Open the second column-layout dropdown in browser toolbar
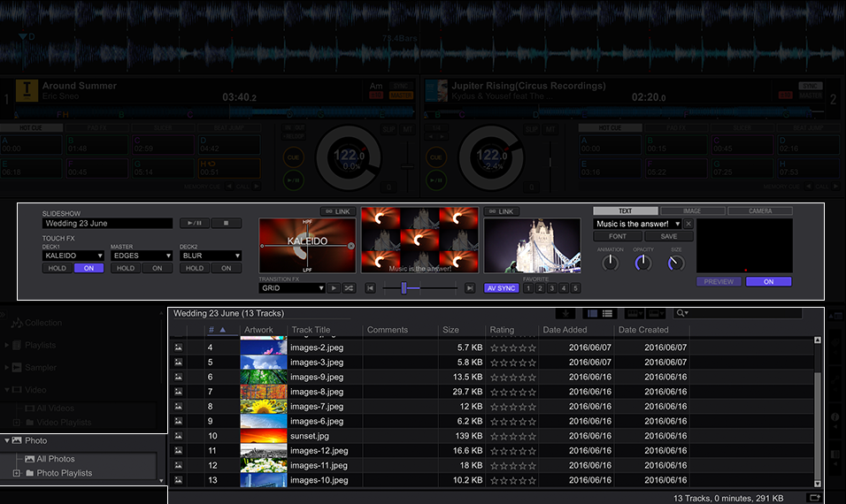Viewport: 846px width, 504px height. pos(656,313)
